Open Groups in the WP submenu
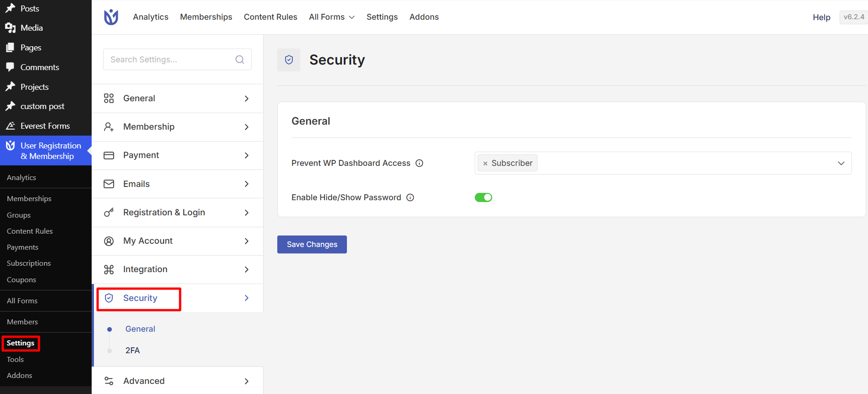The height and width of the screenshot is (394, 868). point(19,215)
